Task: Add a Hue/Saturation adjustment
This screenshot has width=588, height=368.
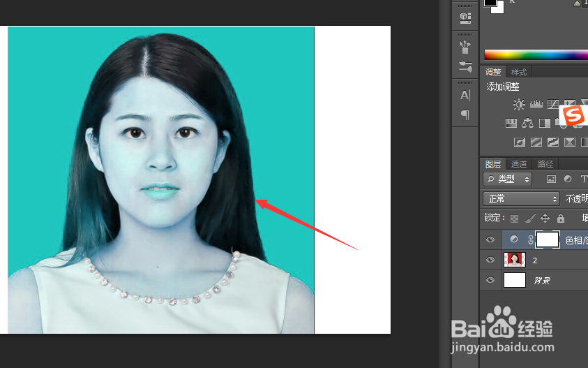Action: pyautogui.click(x=511, y=123)
